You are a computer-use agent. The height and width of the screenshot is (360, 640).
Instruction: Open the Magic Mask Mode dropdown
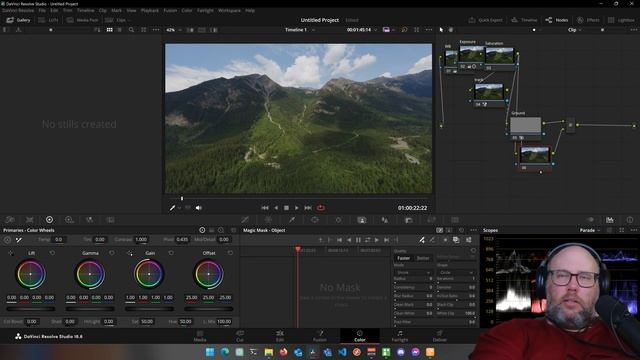[x=413, y=272]
